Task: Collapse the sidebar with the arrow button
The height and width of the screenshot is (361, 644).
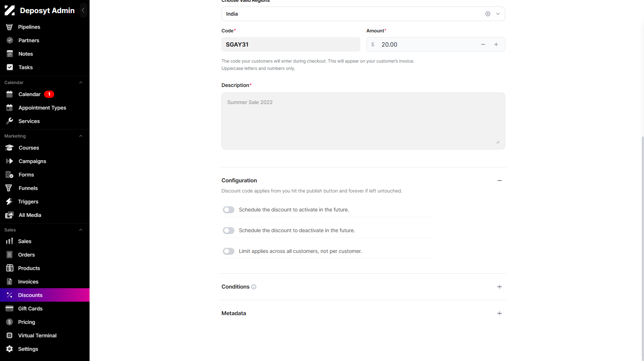Action: pos(83,11)
